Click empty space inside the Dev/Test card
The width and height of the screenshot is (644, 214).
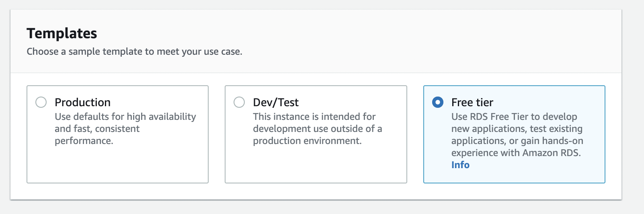pyautogui.click(x=316, y=165)
